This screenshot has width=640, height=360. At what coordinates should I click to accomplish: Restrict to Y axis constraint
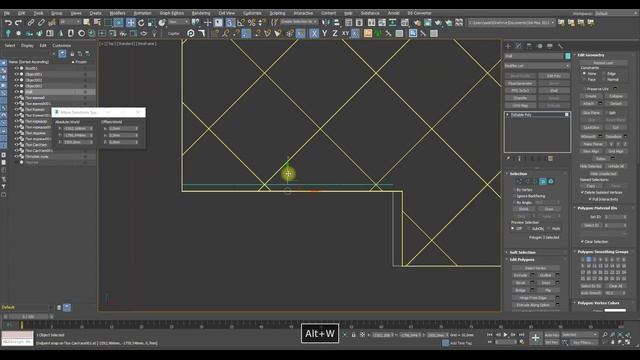click(324, 33)
